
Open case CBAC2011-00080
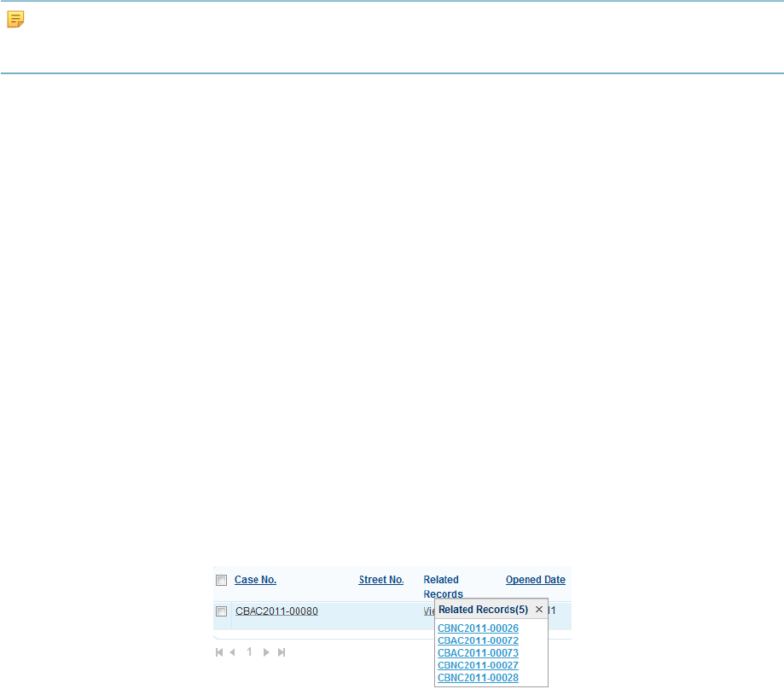tap(276, 611)
